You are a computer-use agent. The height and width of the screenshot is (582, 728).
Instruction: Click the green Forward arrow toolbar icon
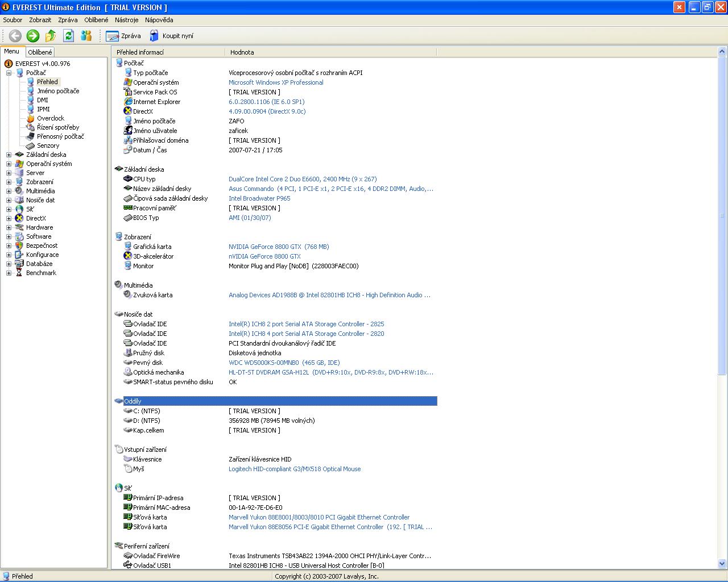click(33, 36)
